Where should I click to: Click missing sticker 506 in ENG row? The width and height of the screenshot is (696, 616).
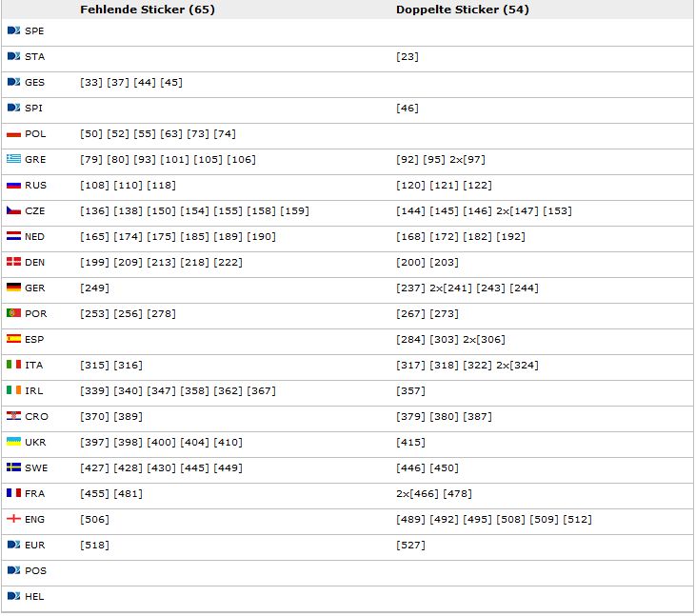(94, 520)
